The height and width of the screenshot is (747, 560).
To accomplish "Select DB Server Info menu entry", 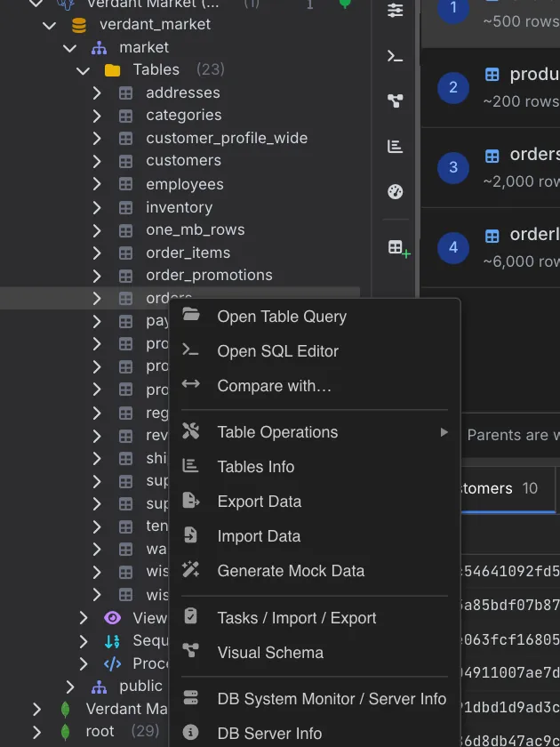I will pyautogui.click(x=315, y=734).
